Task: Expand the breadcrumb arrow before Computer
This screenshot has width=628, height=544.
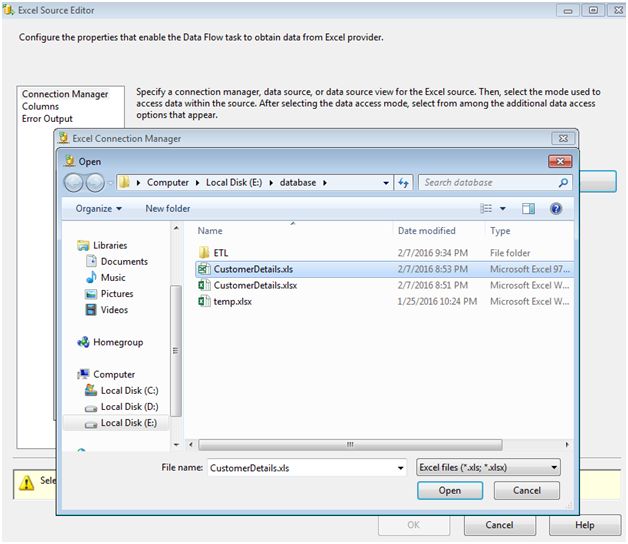Action: coord(138,183)
